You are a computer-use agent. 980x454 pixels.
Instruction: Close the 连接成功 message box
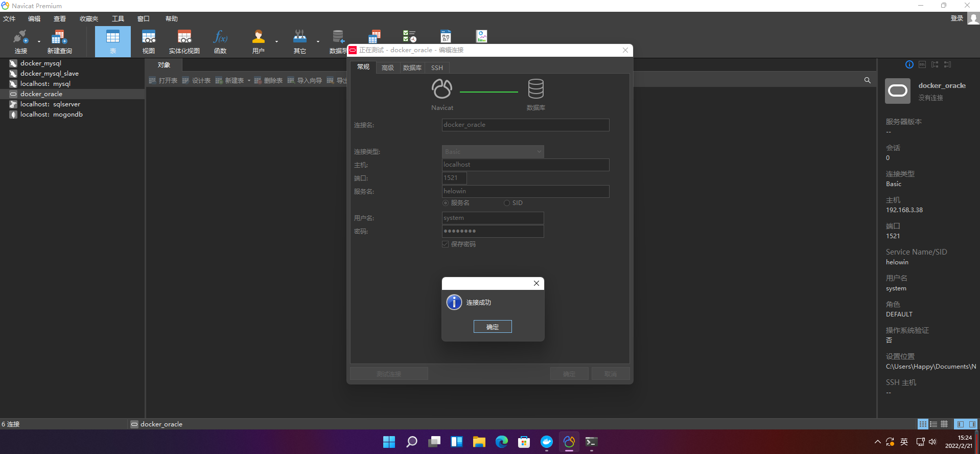click(x=536, y=283)
